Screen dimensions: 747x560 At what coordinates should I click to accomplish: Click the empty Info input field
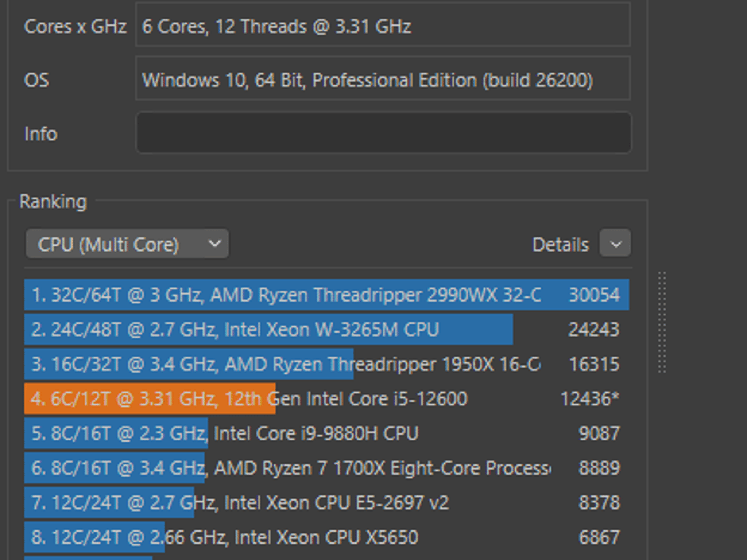[x=383, y=133]
